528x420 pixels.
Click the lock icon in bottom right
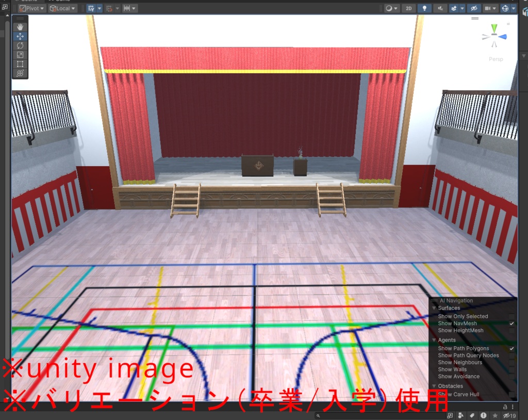coord(506,407)
